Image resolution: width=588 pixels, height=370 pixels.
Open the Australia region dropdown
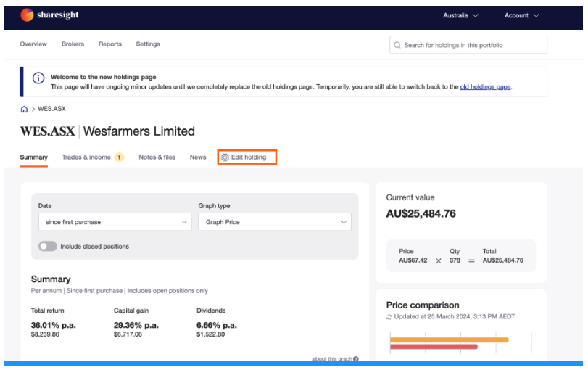point(460,15)
